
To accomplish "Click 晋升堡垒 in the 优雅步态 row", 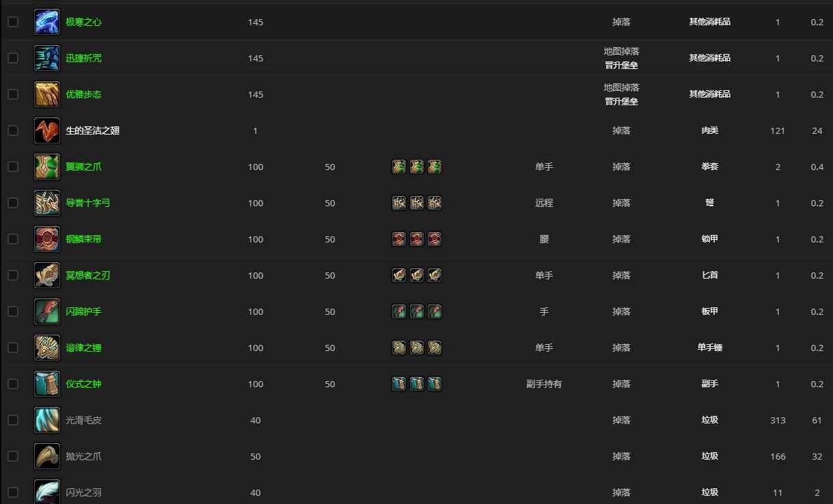I will 621,102.
